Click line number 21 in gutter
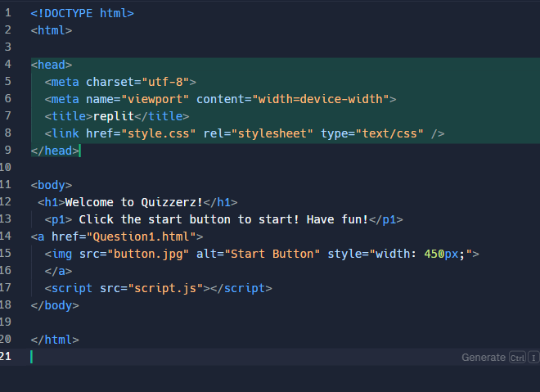 pyautogui.click(x=6, y=357)
